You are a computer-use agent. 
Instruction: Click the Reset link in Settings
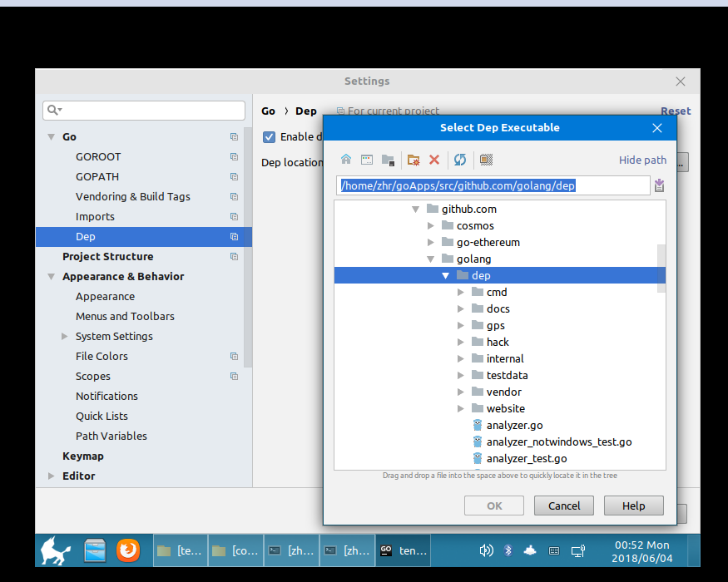pyautogui.click(x=676, y=111)
